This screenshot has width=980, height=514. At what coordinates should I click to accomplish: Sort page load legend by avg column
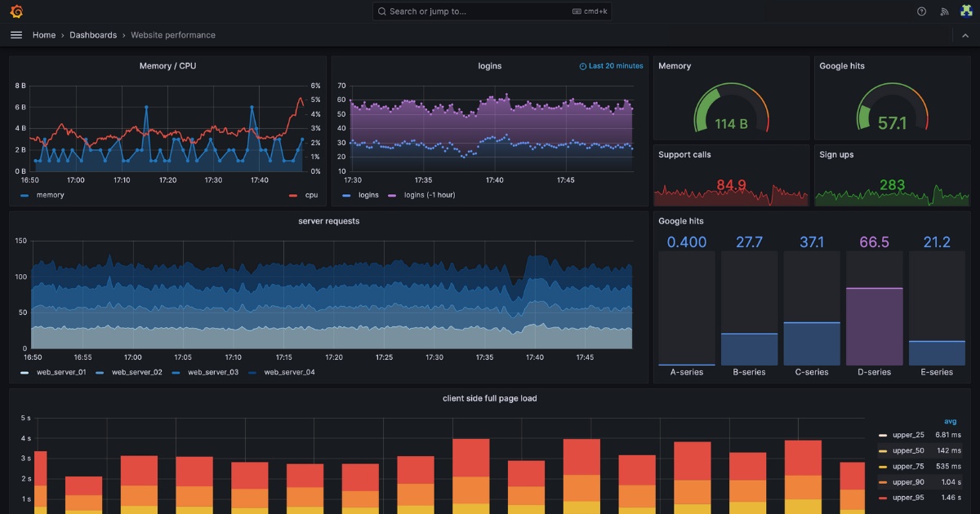pos(950,421)
